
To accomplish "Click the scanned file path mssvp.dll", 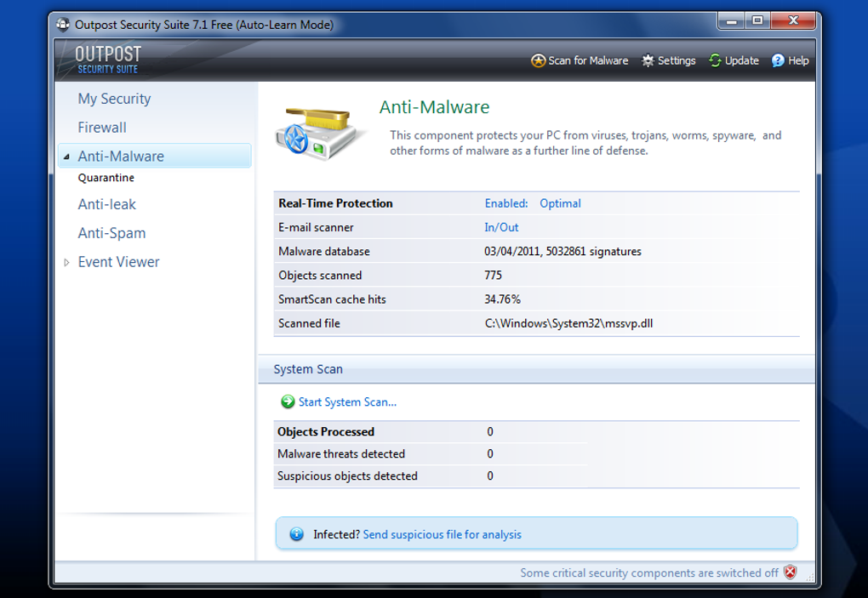I will [569, 323].
